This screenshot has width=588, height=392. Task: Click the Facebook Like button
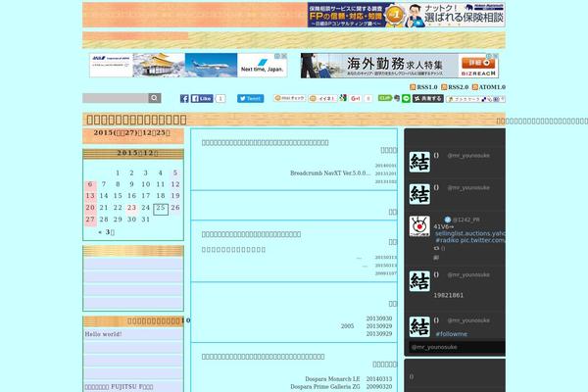(202, 98)
